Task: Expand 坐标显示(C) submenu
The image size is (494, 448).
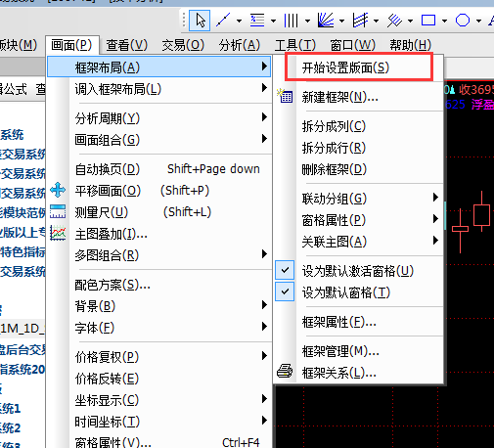Action: 159,400
